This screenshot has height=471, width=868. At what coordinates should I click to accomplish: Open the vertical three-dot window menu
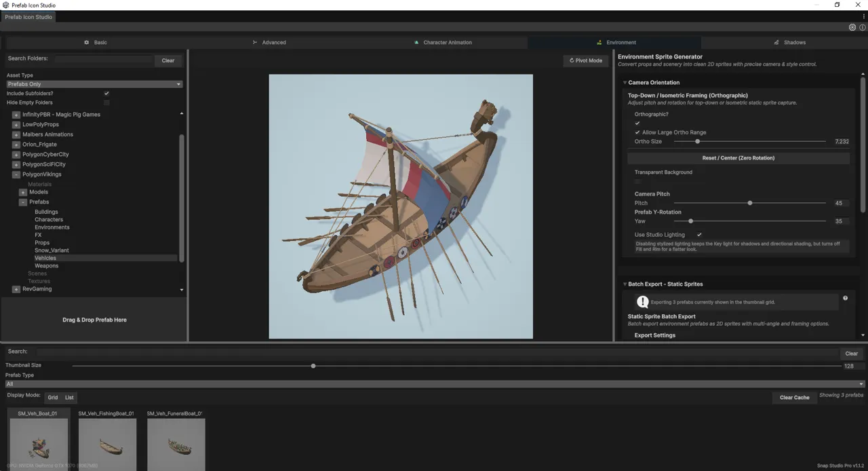pyautogui.click(x=863, y=17)
